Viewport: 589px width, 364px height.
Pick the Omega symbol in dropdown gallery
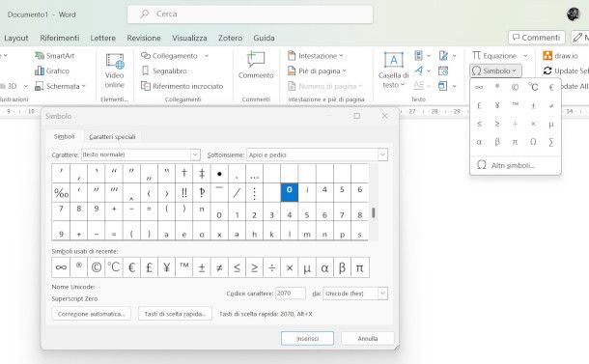coord(533,142)
